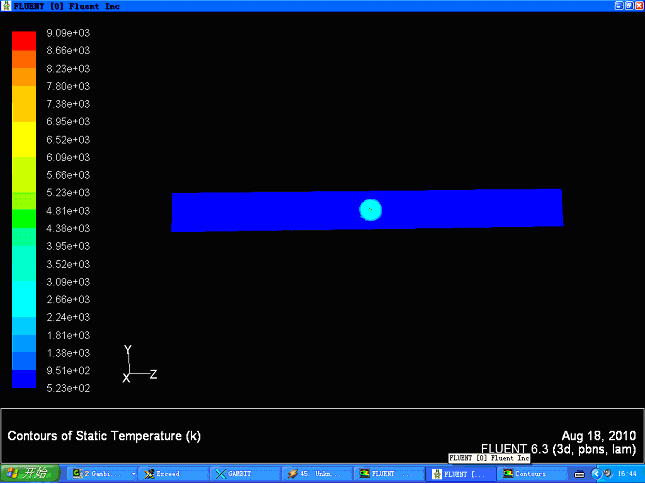
Task: Click the cyan circular hot spot in the contour
Action: (x=371, y=210)
